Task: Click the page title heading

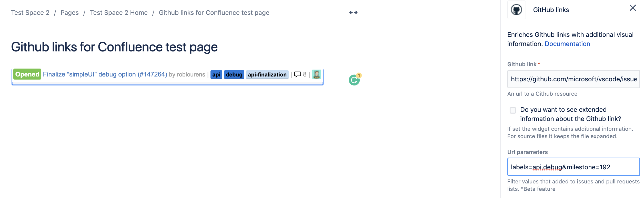Action: [x=114, y=47]
